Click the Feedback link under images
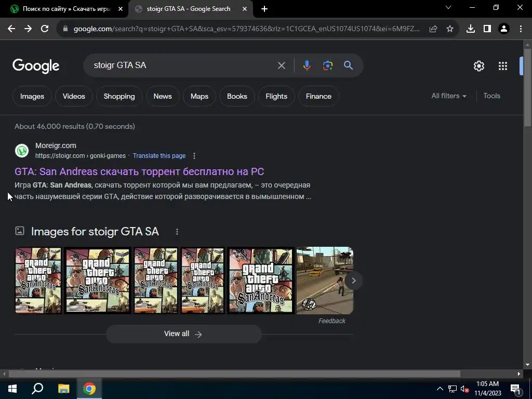This screenshot has width=532, height=399. point(332,321)
